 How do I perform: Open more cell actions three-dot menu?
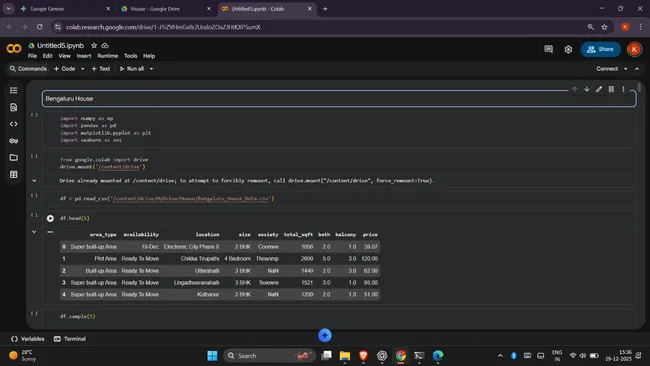click(x=623, y=89)
